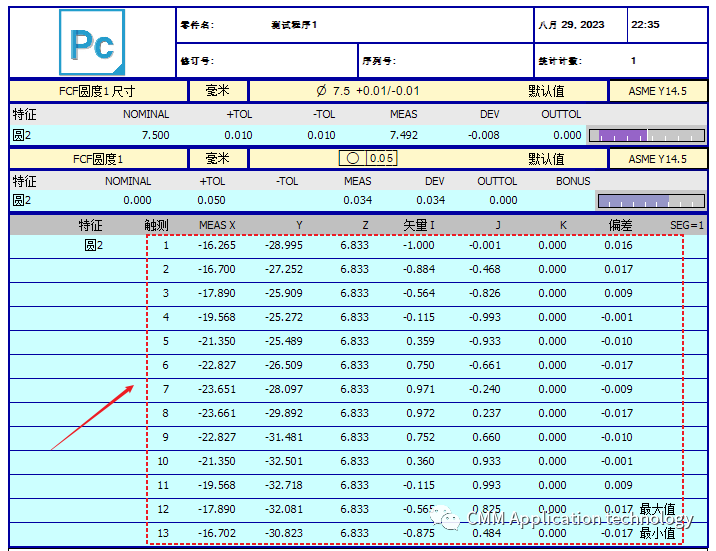The height and width of the screenshot is (551, 716).
Task: Click the 0.05 tolerance value in the feature control frame
Action: [381, 158]
